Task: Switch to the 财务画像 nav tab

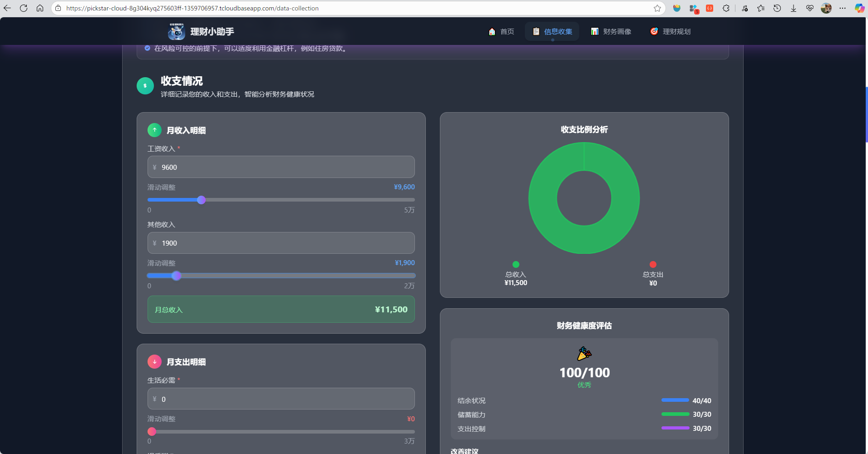Action: click(611, 31)
